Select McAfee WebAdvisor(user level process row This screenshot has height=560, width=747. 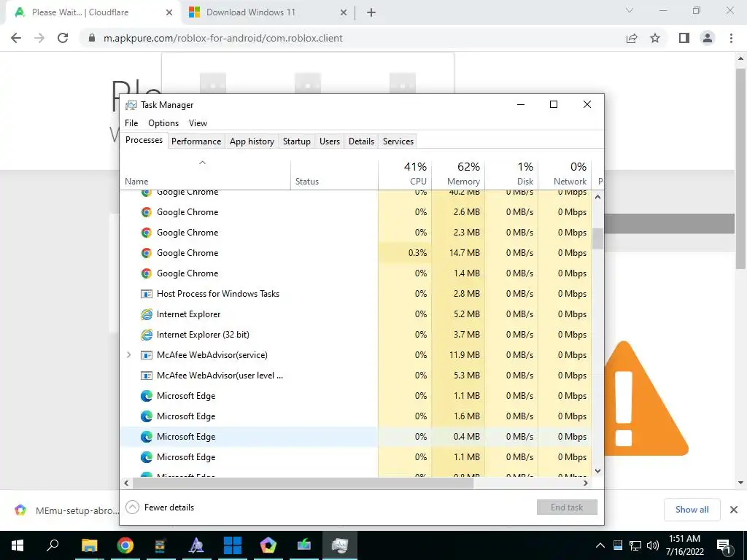tap(356, 376)
